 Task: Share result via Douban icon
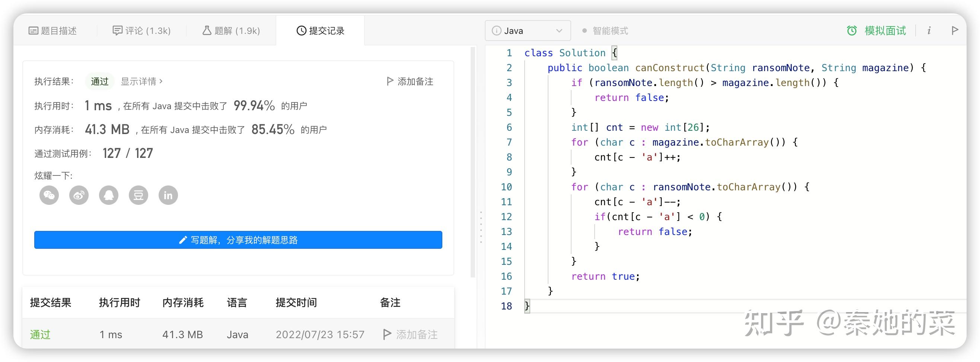tap(138, 195)
